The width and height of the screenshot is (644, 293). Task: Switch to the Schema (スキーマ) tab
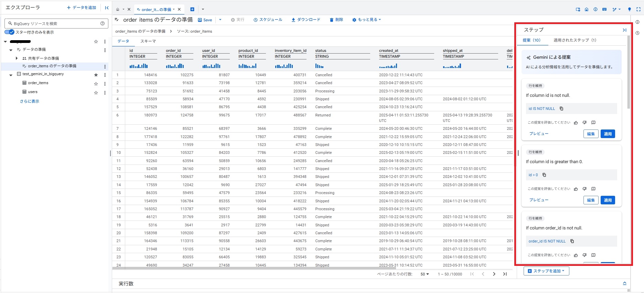(148, 41)
